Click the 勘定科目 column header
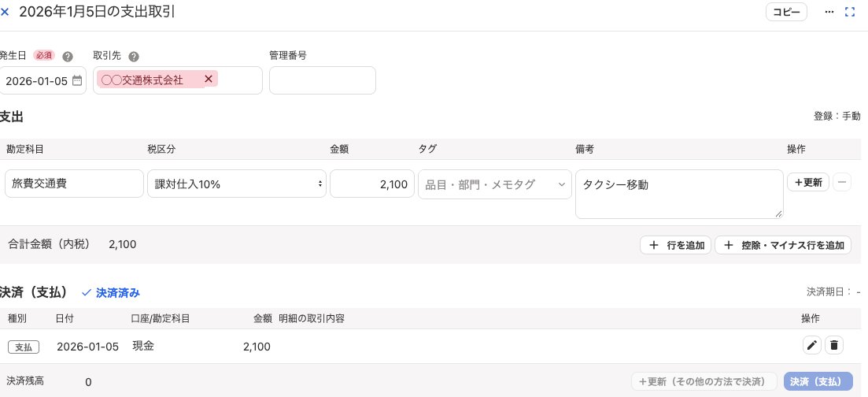 25,149
